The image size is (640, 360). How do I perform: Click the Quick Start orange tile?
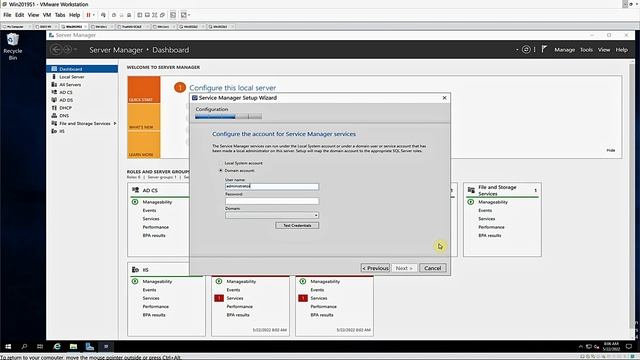(x=144, y=89)
